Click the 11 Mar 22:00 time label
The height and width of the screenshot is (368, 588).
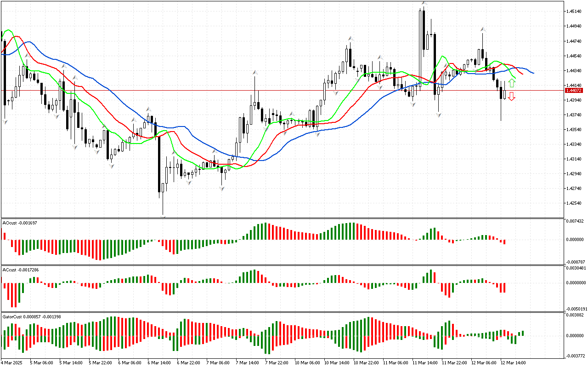(x=454, y=362)
